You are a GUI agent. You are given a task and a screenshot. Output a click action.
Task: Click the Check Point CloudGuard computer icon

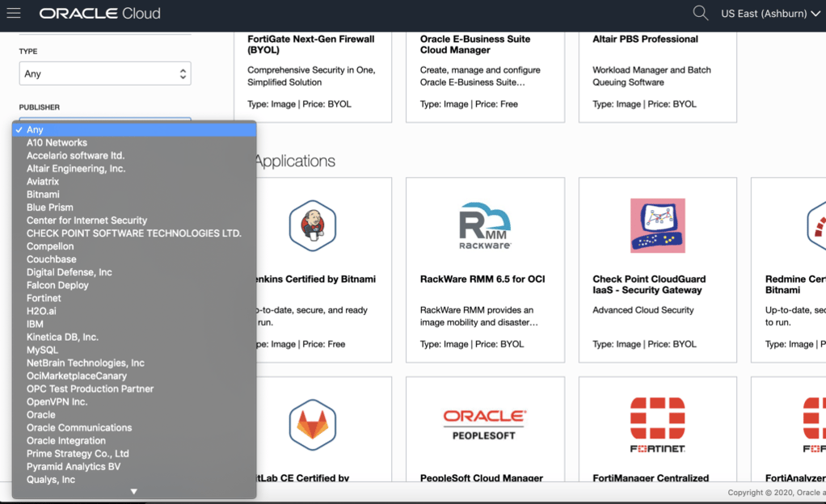[657, 225]
